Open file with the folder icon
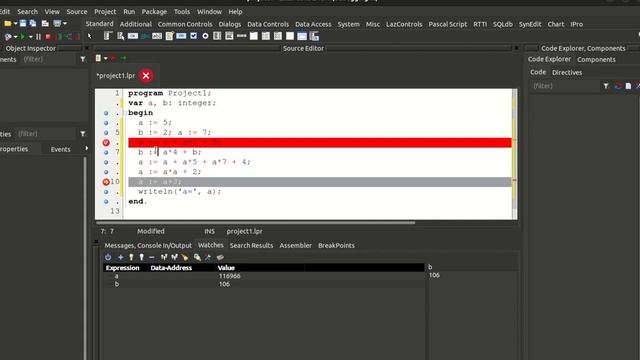640x360 pixels. [x=7, y=23]
